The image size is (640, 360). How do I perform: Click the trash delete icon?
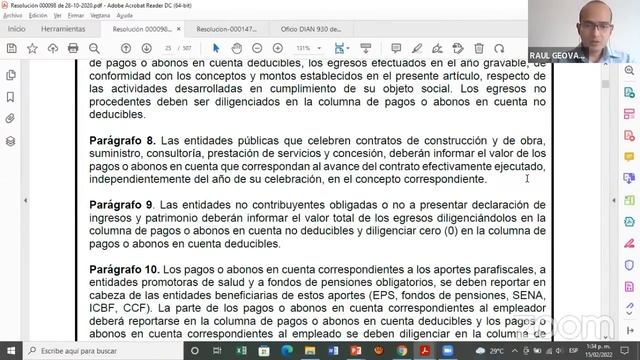[x=479, y=49]
